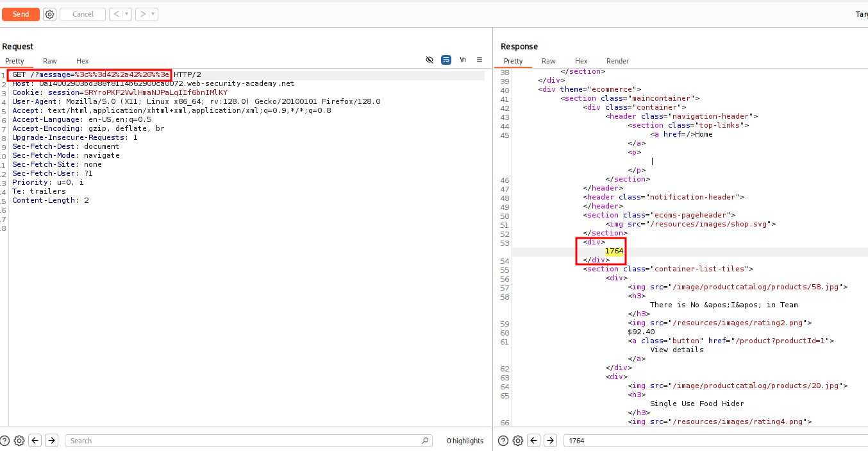Toggle word wrap in Request editor
868x451 pixels.
(446, 60)
